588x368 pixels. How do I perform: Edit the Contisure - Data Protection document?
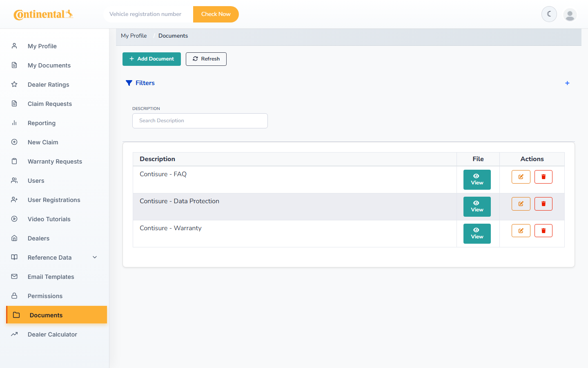click(521, 204)
